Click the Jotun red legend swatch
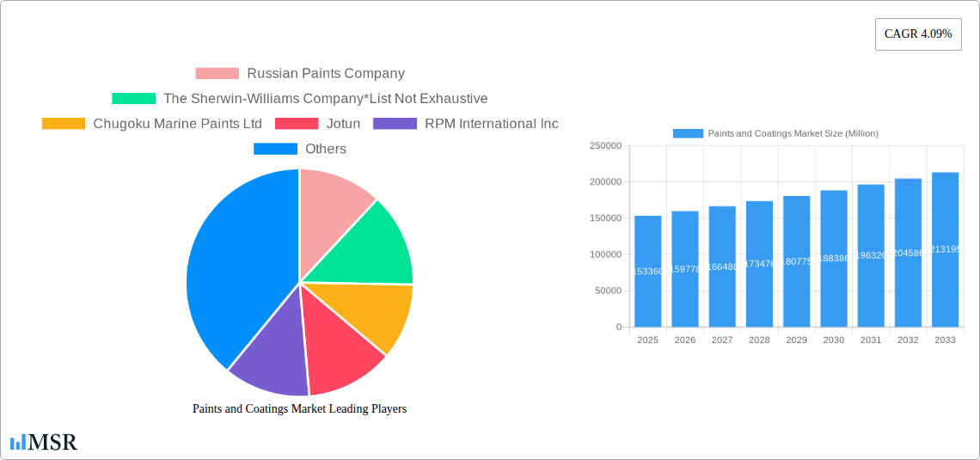 297,124
